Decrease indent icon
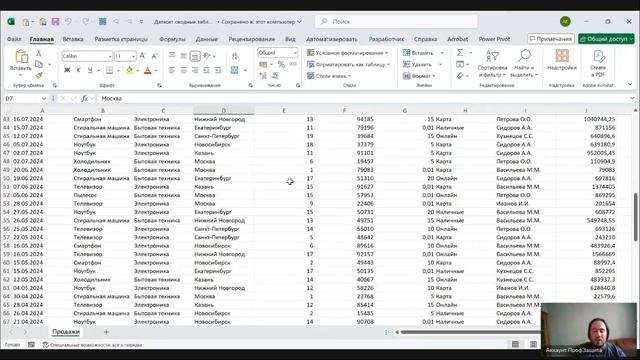 [x=207, y=70]
